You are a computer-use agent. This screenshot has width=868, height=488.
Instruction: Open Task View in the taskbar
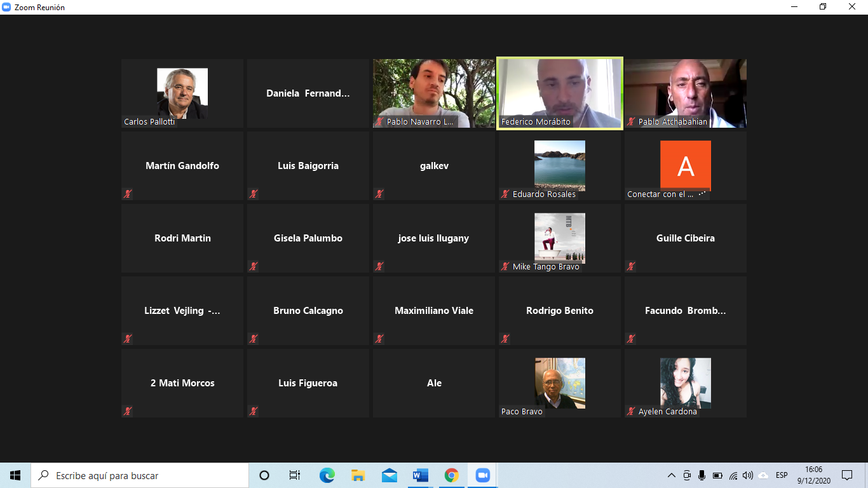295,475
